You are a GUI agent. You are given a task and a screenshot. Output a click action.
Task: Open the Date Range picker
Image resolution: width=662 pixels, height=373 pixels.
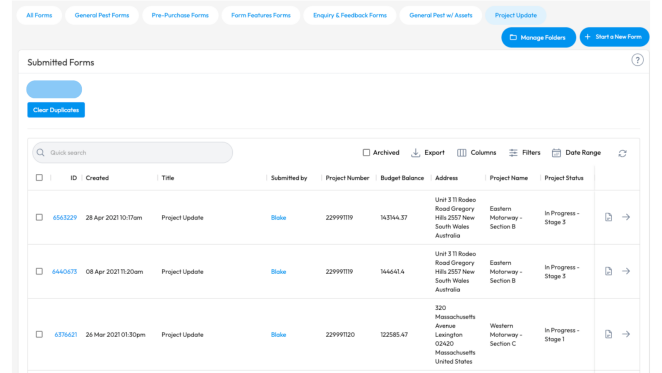[576, 152]
